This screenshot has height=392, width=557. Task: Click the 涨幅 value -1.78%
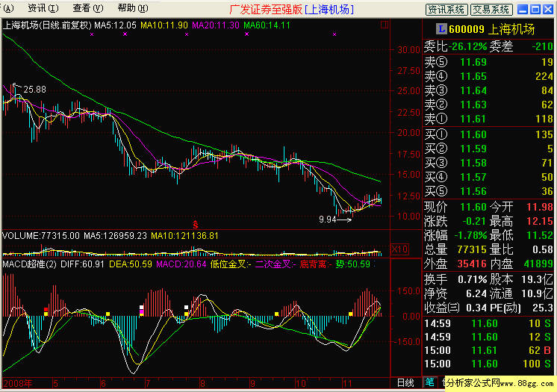point(470,235)
